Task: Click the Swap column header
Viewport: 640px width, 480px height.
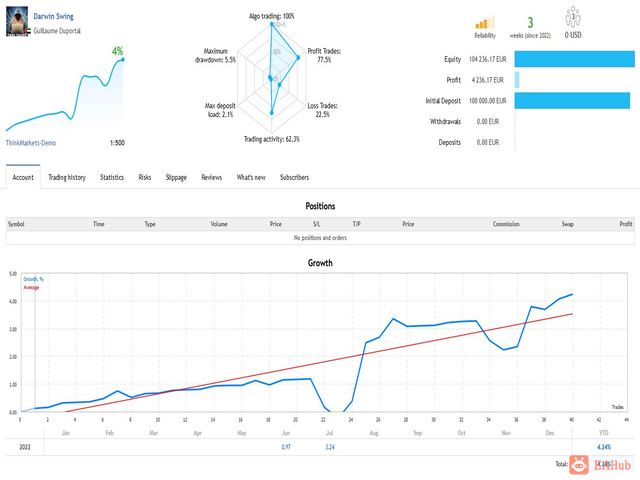Action: (567, 224)
